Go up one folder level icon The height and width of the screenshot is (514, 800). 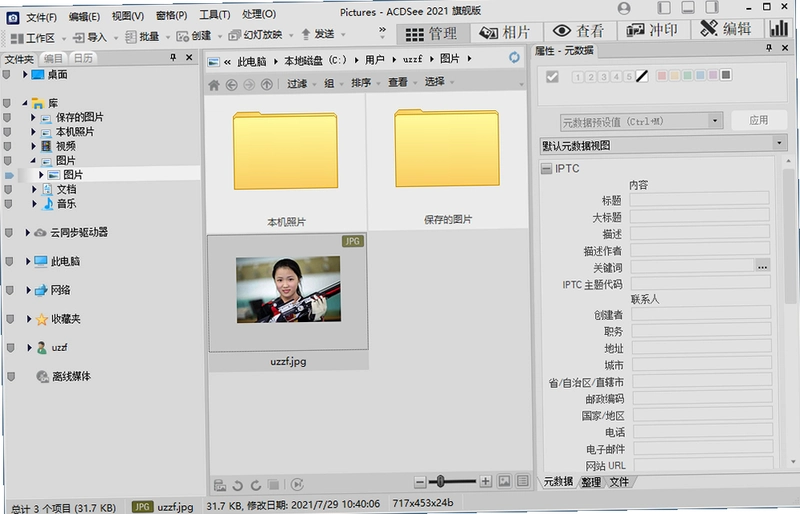[266, 85]
